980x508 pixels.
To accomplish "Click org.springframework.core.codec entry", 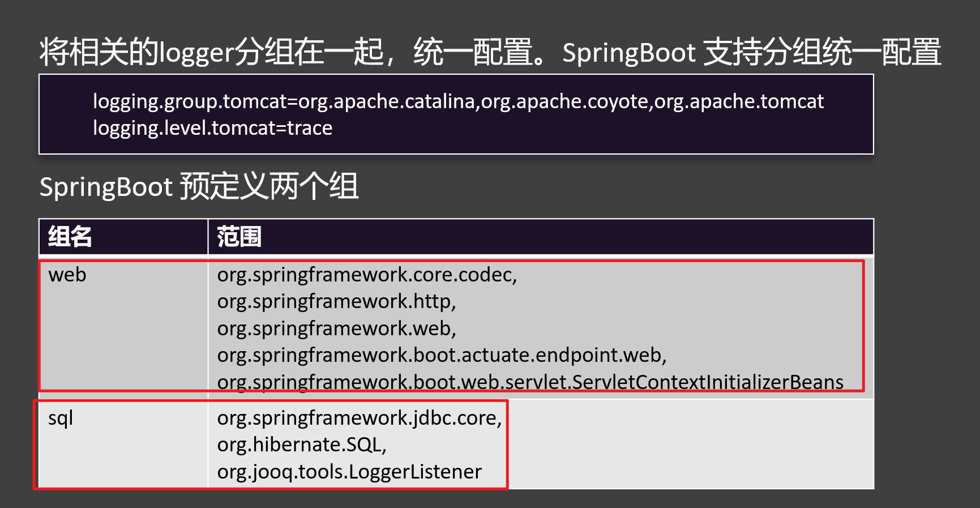I will point(367,275).
